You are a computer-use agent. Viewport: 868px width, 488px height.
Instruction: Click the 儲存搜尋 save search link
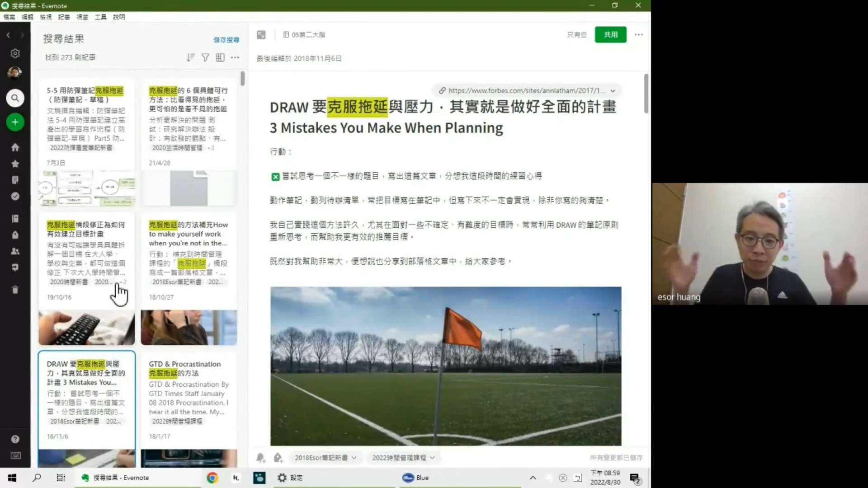(x=226, y=40)
